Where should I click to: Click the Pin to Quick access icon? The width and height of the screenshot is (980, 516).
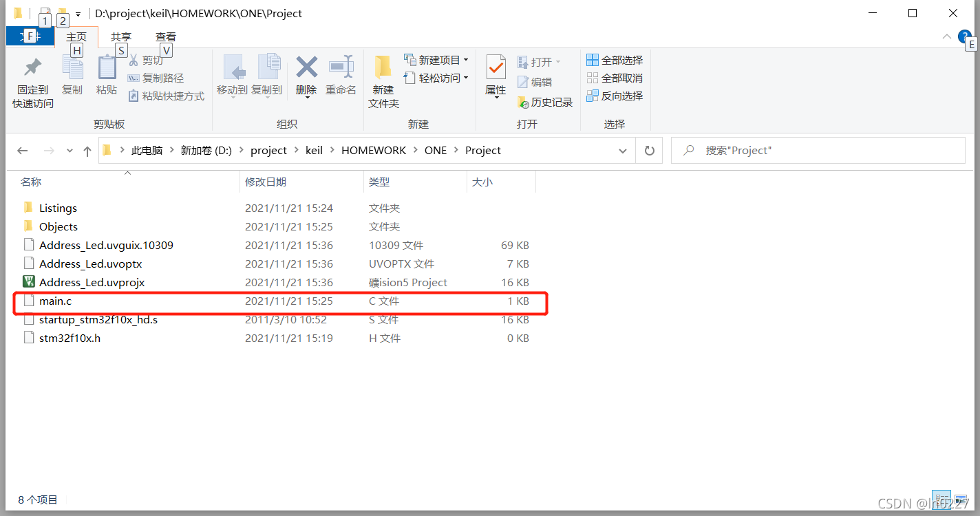click(32, 68)
